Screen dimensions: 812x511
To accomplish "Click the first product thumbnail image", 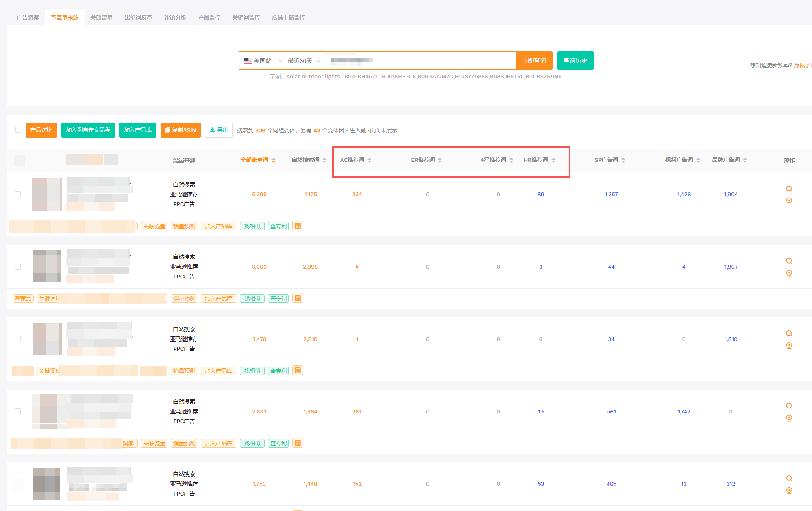I will coord(47,194).
